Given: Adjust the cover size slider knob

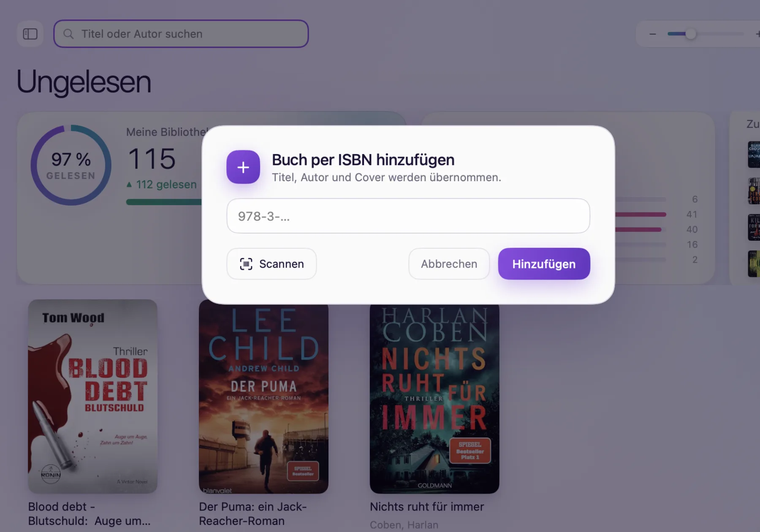Looking at the screenshot, I should click(x=691, y=34).
